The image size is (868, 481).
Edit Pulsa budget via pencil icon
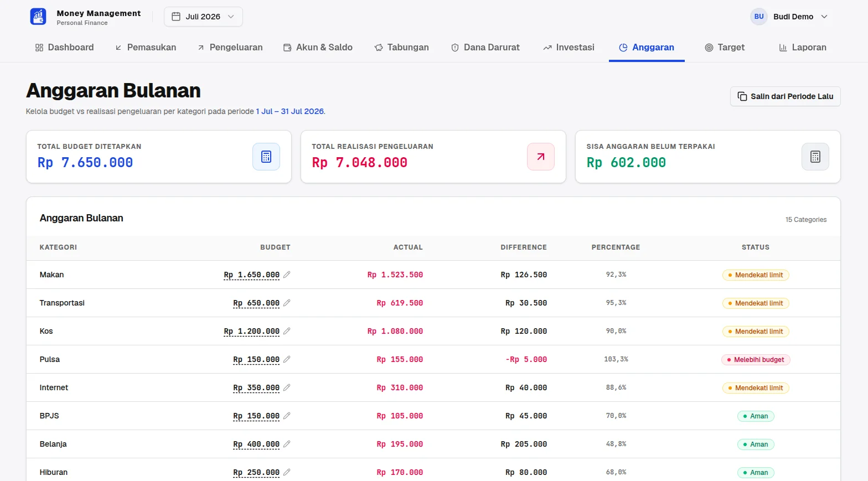[287, 359]
